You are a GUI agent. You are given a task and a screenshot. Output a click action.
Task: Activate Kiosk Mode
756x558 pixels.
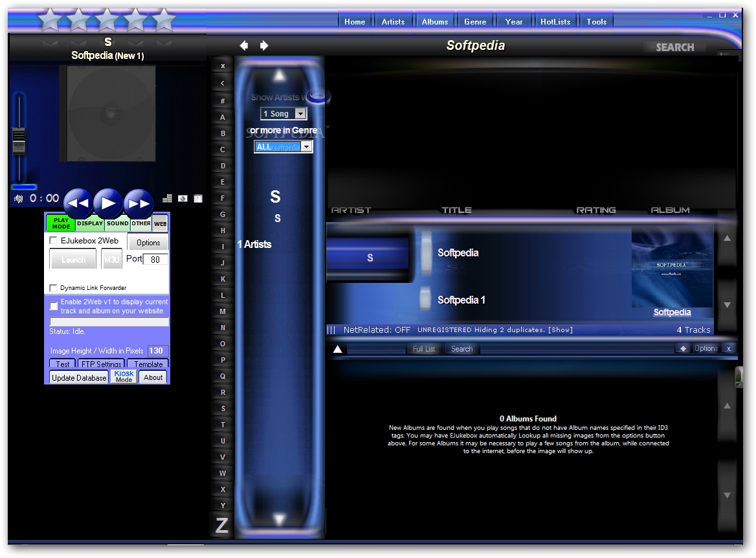pyautogui.click(x=124, y=377)
